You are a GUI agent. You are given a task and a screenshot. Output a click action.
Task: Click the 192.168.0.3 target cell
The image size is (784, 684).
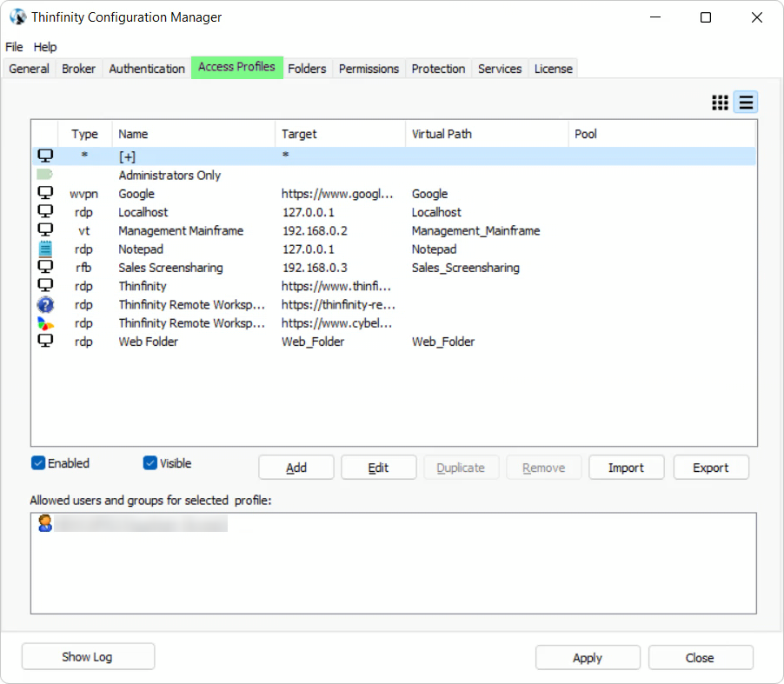pos(315,268)
